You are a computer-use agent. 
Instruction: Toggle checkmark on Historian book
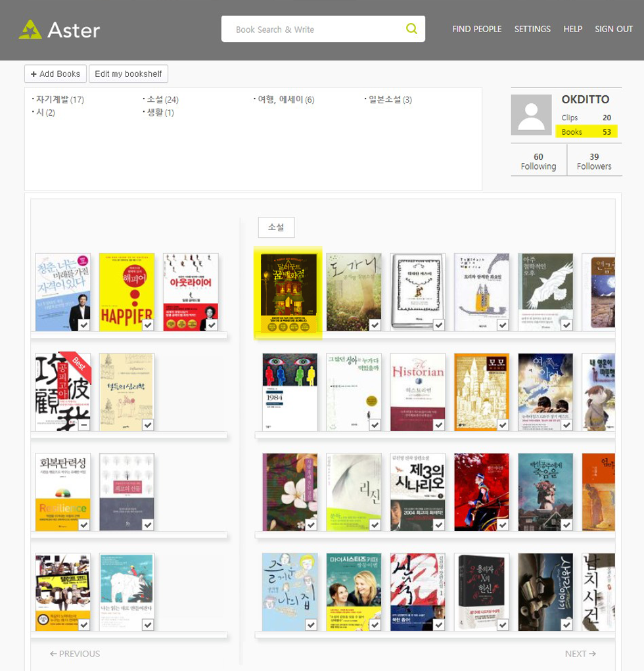click(439, 425)
